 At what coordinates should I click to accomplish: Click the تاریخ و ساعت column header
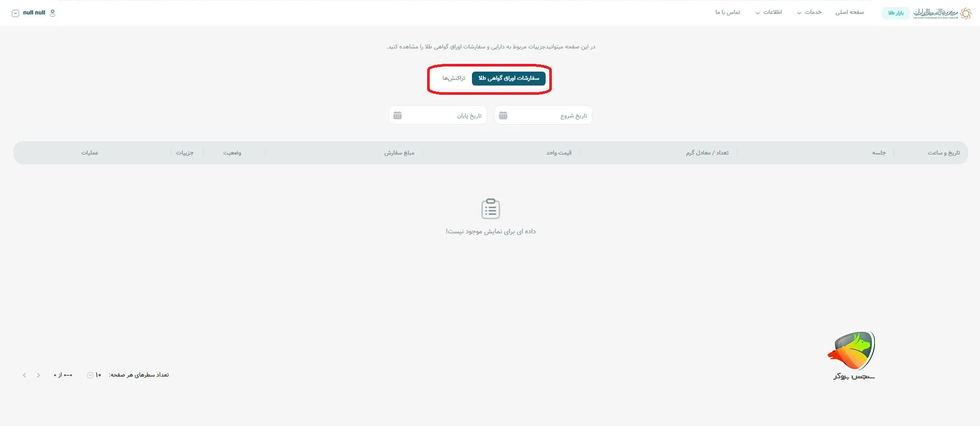pos(943,153)
